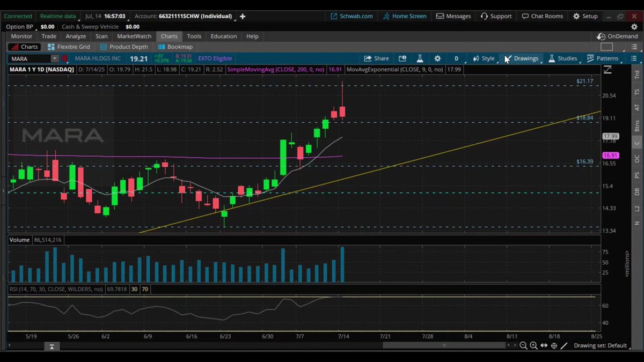
Task: Toggle the N news side panel tab
Action: pyautogui.click(x=637, y=223)
